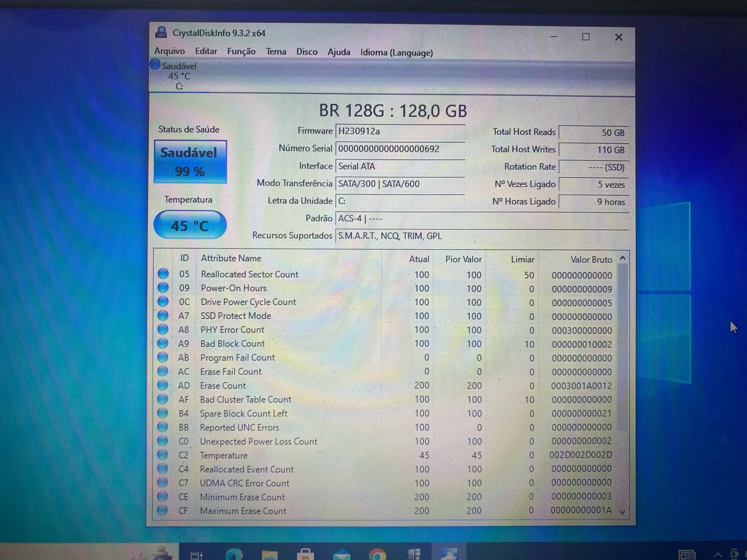Open Microsoft Store from the taskbar
The image size is (747, 560).
pos(305,554)
